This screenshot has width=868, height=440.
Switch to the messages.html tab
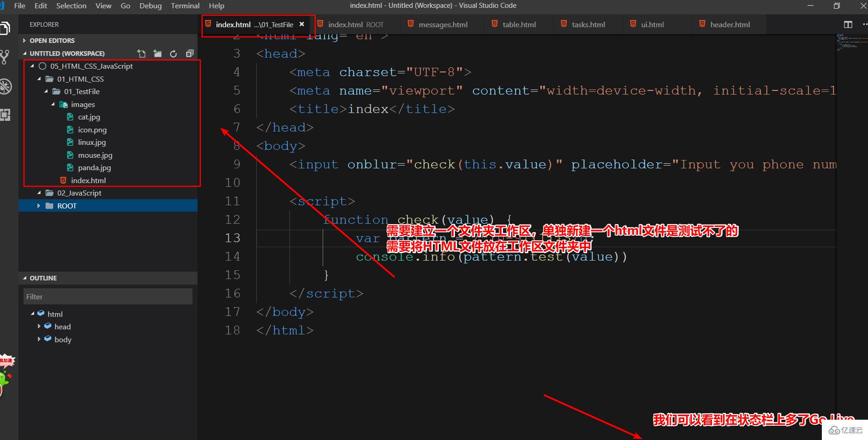tap(443, 24)
